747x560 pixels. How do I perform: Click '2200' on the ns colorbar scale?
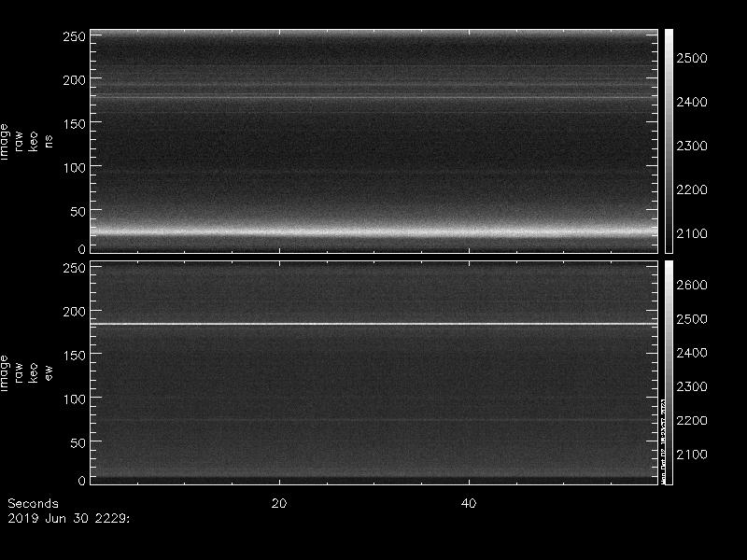[692, 189]
